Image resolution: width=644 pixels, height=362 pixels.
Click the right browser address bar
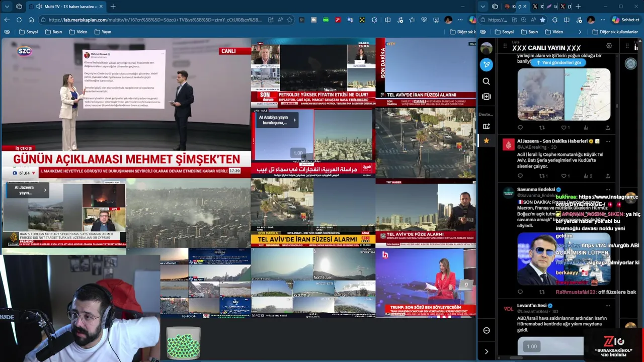point(498,20)
